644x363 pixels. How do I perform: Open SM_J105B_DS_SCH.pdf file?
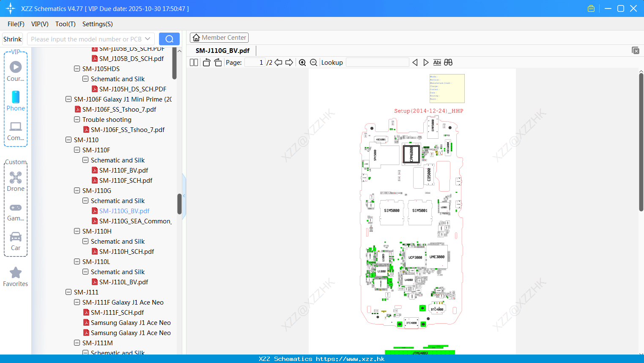132,58
